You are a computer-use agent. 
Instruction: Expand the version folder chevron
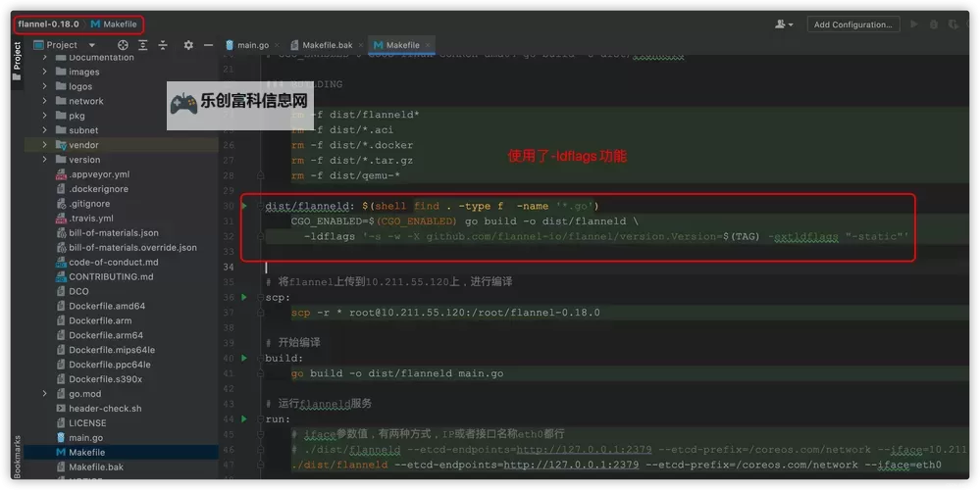click(x=44, y=159)
